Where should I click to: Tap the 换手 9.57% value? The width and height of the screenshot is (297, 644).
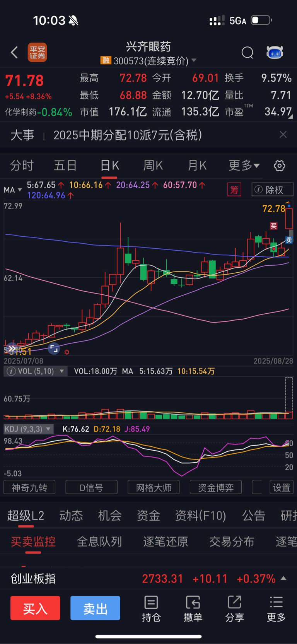pos(276,78)
